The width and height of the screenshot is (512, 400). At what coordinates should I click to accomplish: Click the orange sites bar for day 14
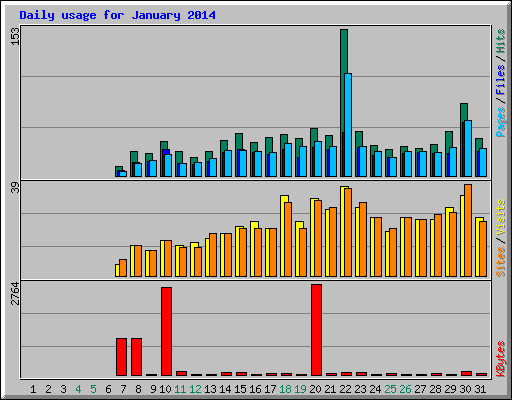(x=228, y=255)
